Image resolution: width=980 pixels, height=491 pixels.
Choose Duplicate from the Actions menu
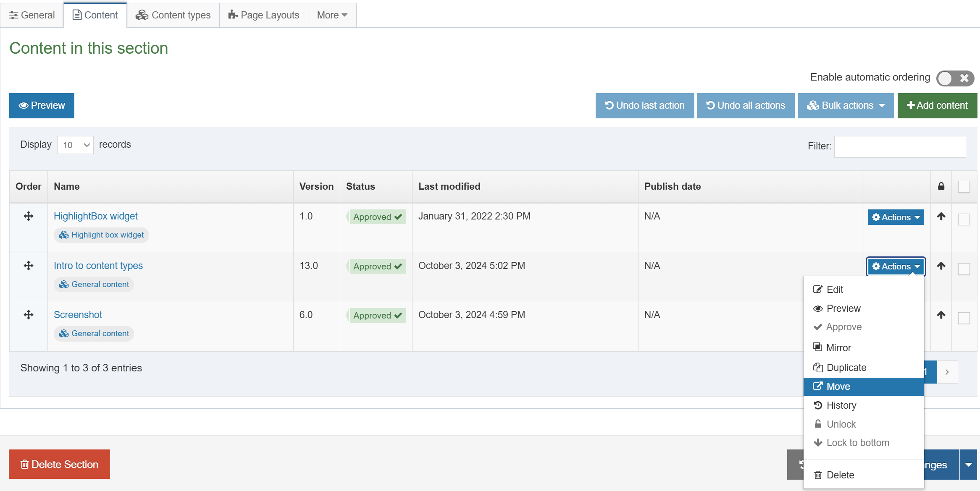pyautogui.click(x=846, y=368)
